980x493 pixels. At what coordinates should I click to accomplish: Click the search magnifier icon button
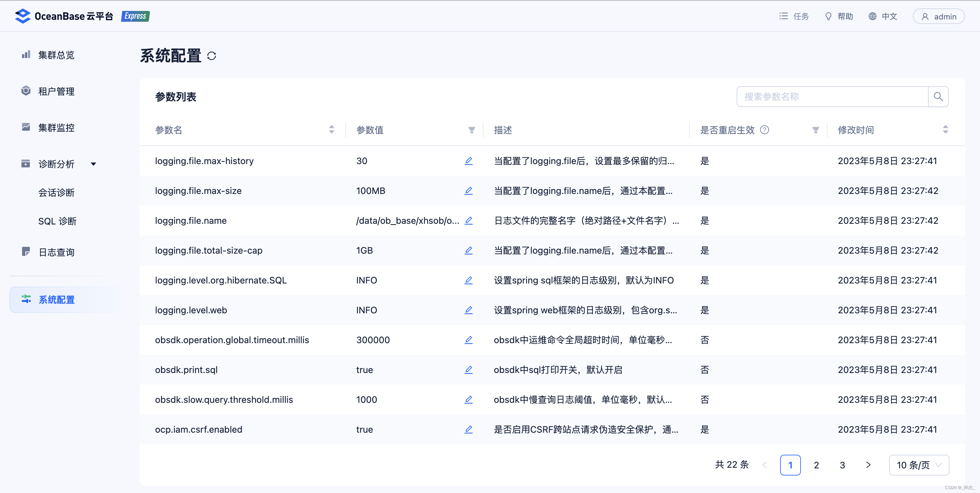tap(938, 97)
